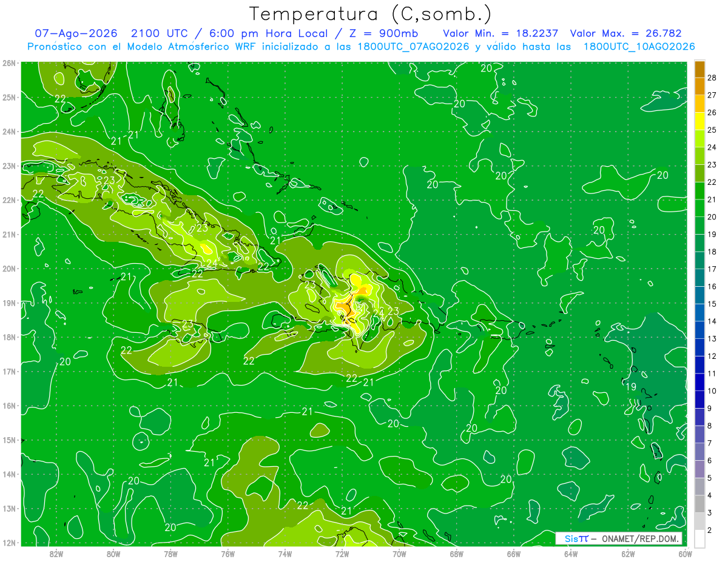The width and height of the screenshot is (728, 562).
Task: Click the blue swatch between 13 and 14
Action: tap(699, 330)
